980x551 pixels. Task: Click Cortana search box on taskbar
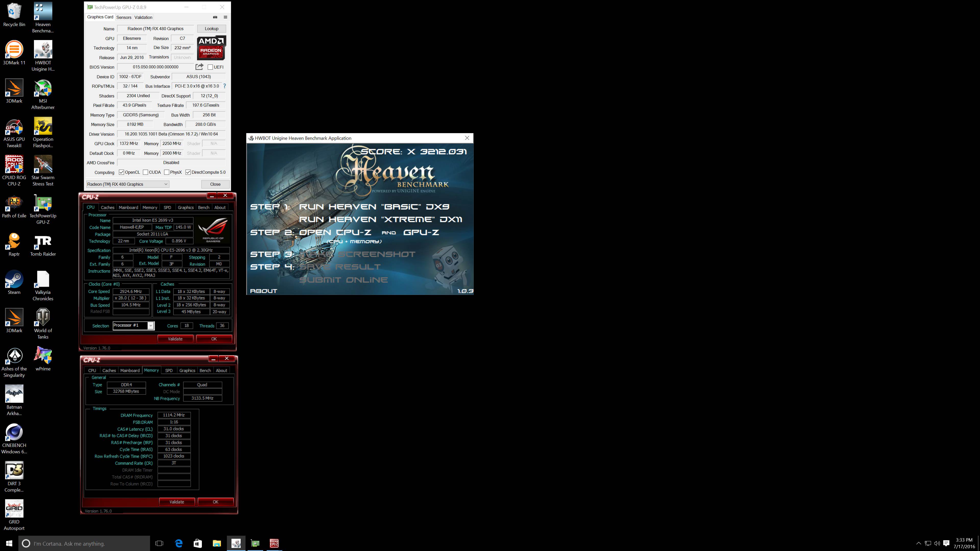[84, 543]
